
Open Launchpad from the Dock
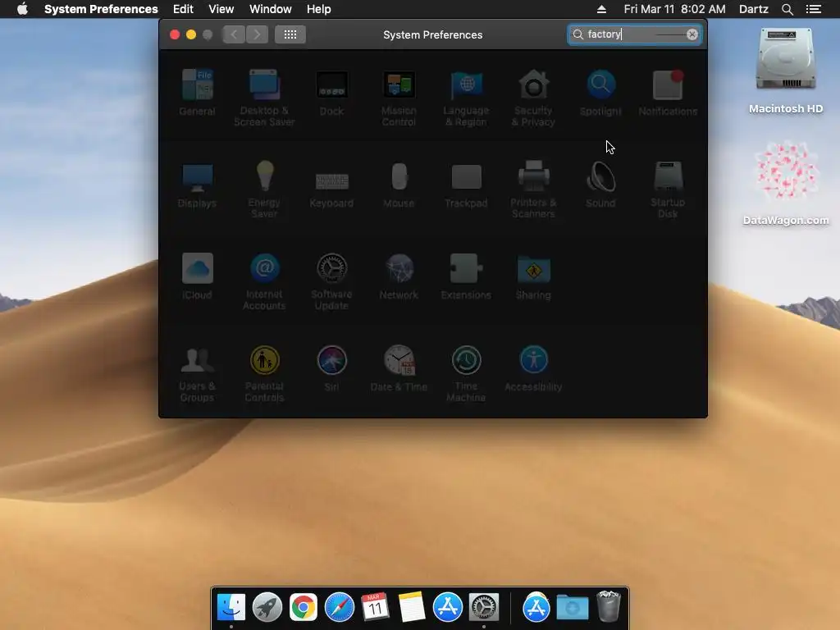[x=267, y=607]
